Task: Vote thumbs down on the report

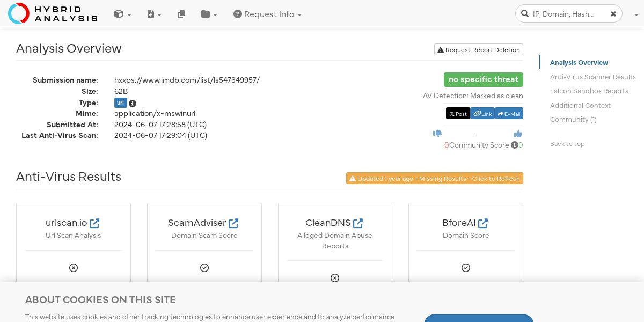Action: pos(437,134)
